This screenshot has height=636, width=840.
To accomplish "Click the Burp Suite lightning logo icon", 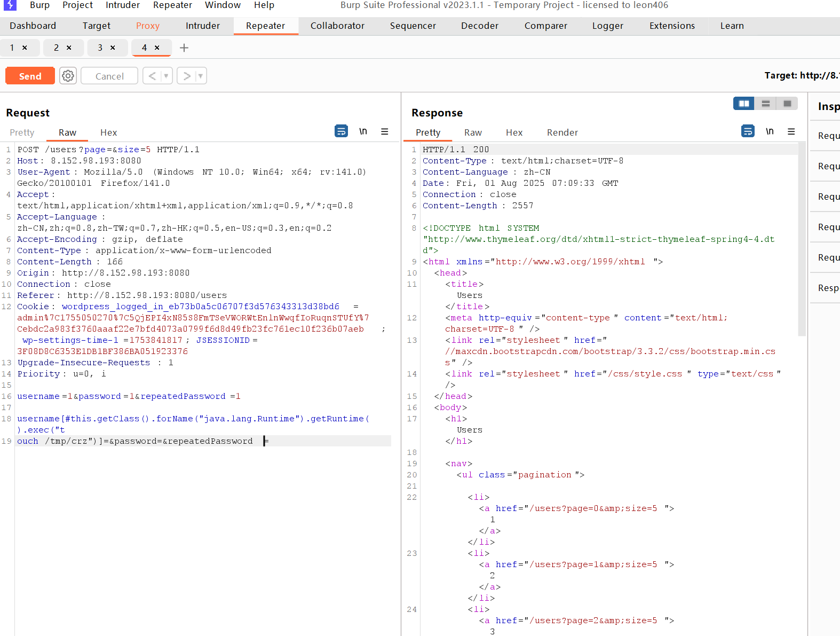I will click(x=10, y=5).
